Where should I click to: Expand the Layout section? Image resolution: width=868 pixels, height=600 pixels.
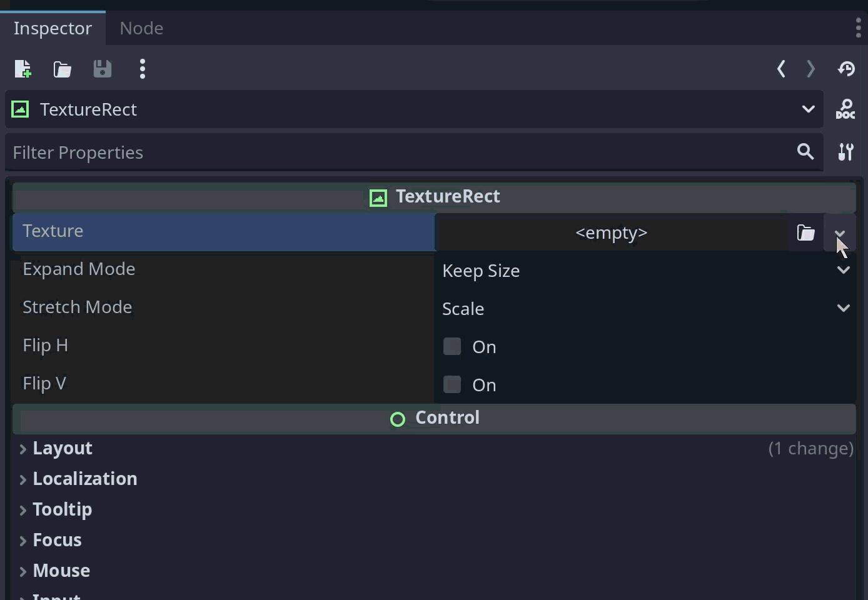tap(62, 449)
